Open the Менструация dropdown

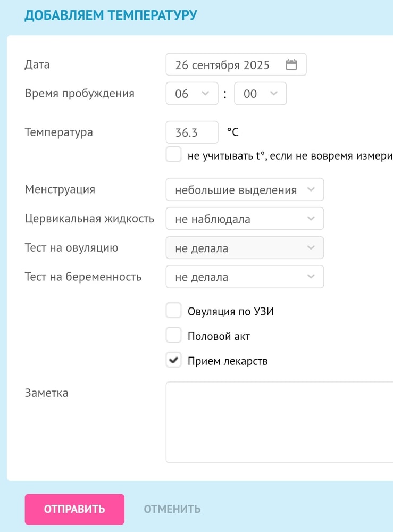pyautogui.click(x=245, y=189)
